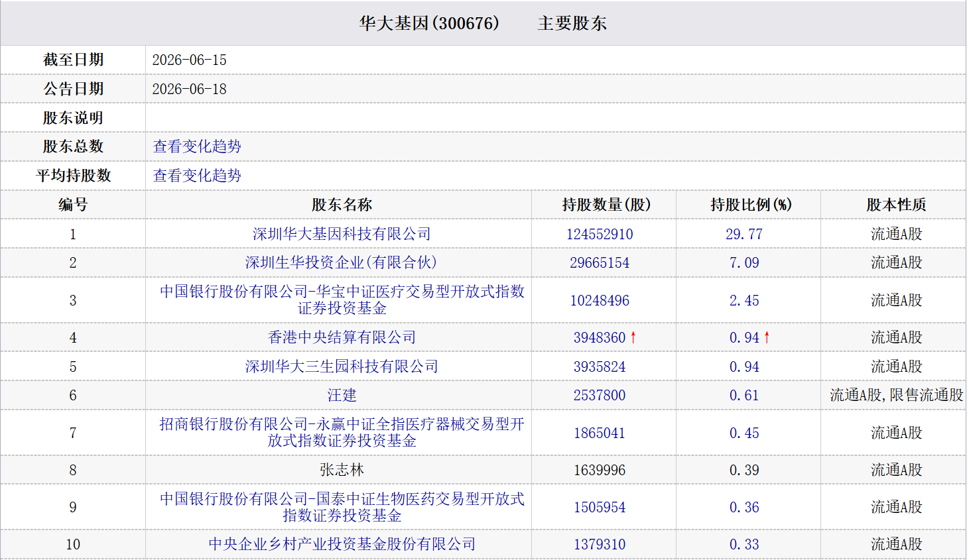Screen dimensions: 969x560
Task: Select the cutoff date 2026-06-15
Action: click(x=190, y=60)
